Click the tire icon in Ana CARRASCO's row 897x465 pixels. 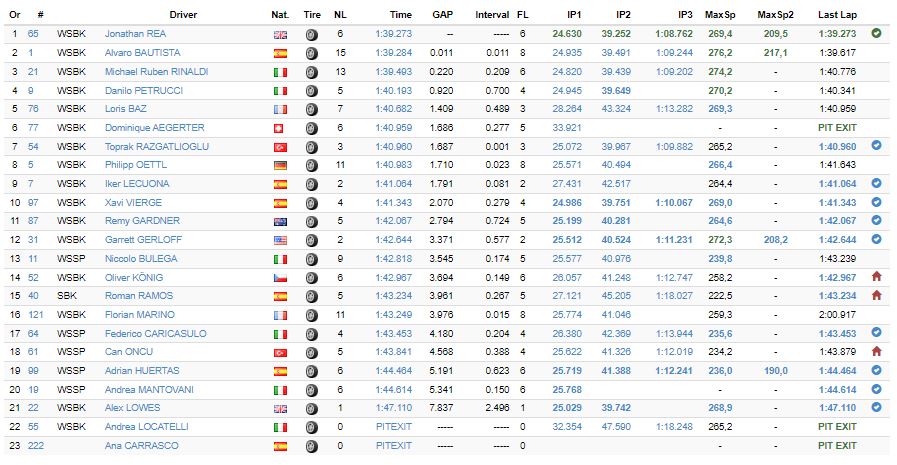(x=311, y=446)
